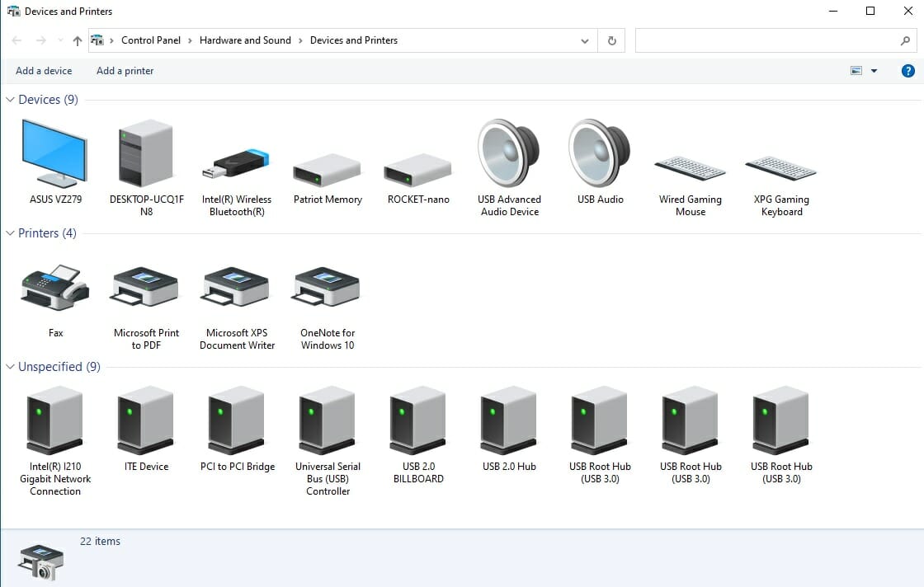This screenshot has height=587, width=924.
Task: Collapse the Devices (9) group
Action: pyautogui.click(x=10, y=100)
